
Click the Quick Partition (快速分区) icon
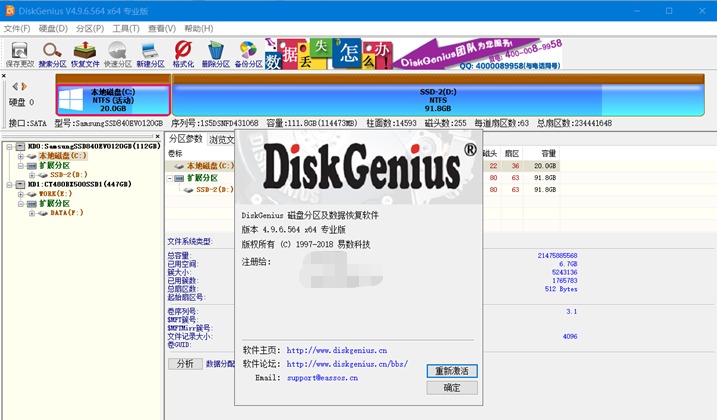(118, 54)
